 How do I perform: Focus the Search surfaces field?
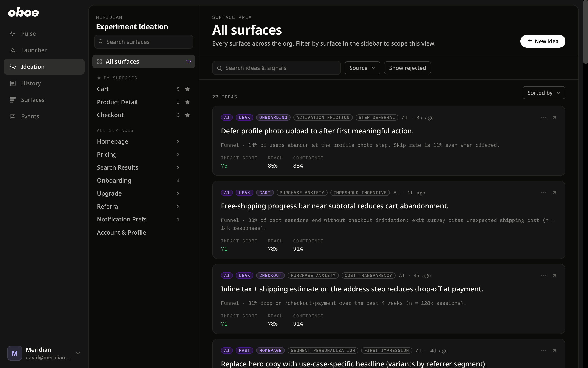144,42
